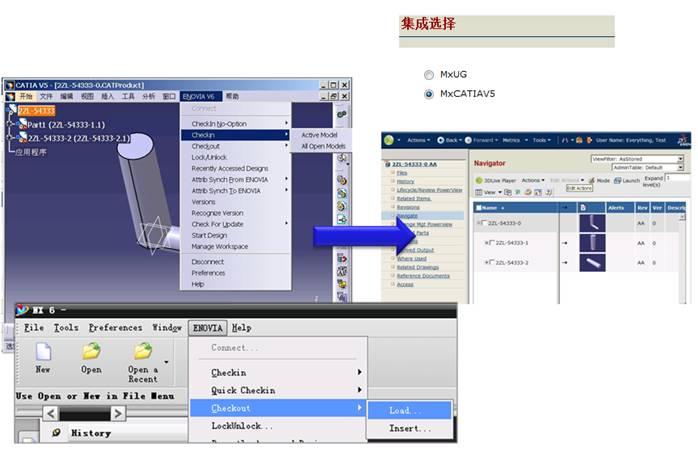Check the box for row 2ZL-54333-1

tap(491, 243)
